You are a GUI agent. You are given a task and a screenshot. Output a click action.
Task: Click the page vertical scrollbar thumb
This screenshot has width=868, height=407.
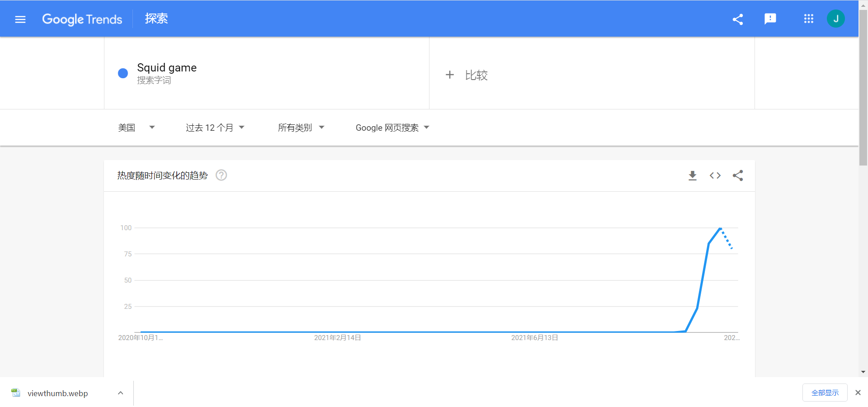click(x=863, y=88)
